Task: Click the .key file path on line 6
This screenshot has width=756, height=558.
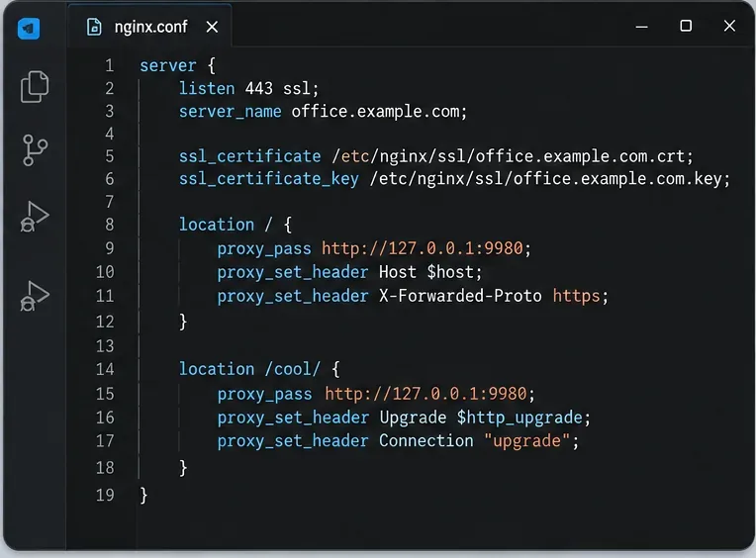Action: tap(550, 179)
